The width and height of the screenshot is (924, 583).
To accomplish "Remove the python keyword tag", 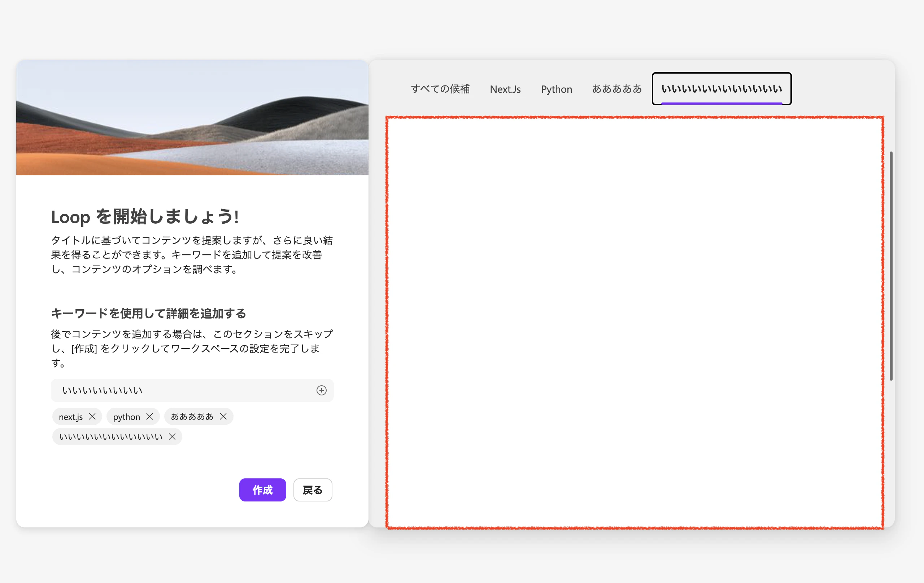I will click(150, 417).
